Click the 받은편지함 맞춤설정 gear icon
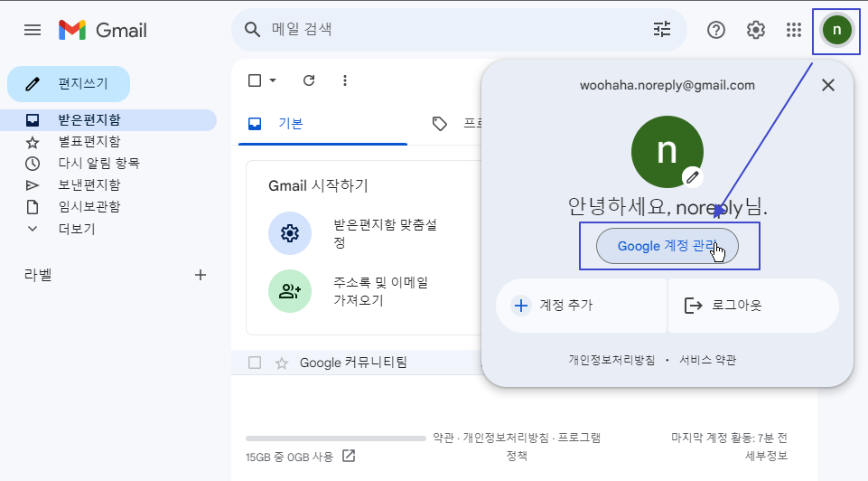868x481 pixels. coord(290,233)
